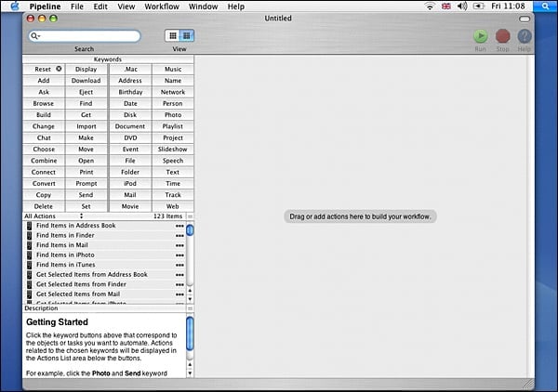Image resolution: width=558 pixels, height=392 pixels.
Task: Click the Reset keyword button
Action: tap(44, 69)
